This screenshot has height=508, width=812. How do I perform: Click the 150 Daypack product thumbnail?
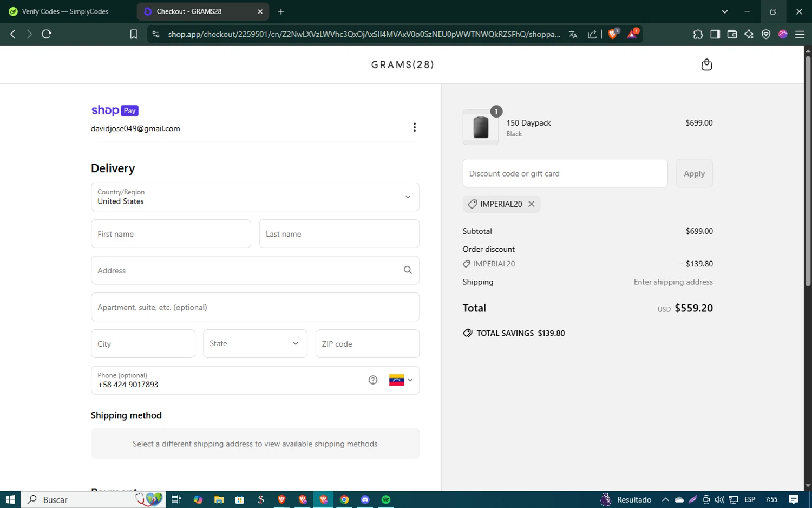click(x=481, y=127)
